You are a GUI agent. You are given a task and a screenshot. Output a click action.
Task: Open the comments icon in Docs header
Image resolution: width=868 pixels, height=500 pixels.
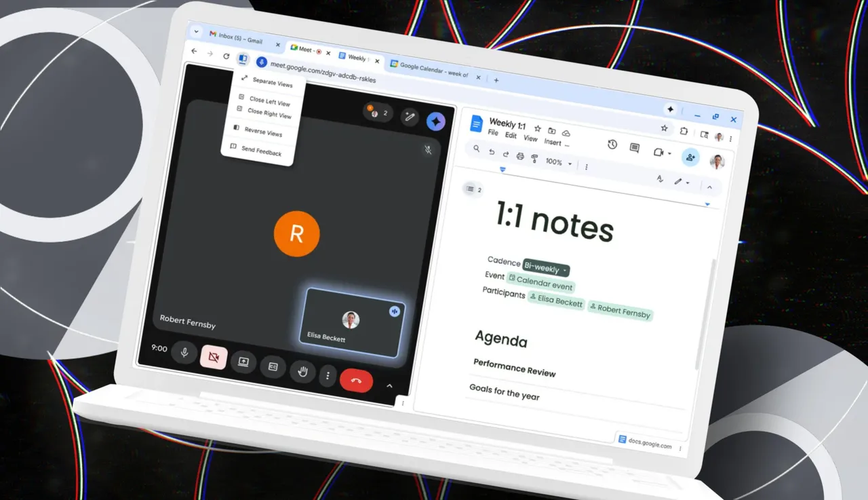coord(634,147)
